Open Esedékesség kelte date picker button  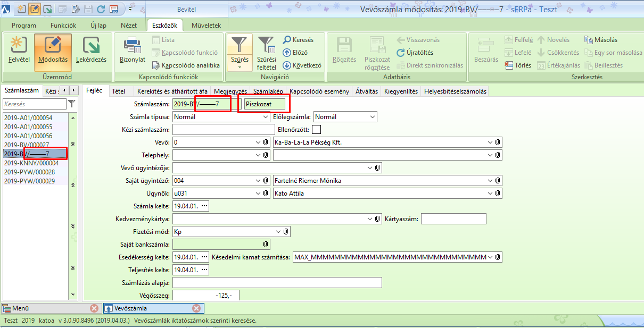pyautogui.click(x=204, y=257)
